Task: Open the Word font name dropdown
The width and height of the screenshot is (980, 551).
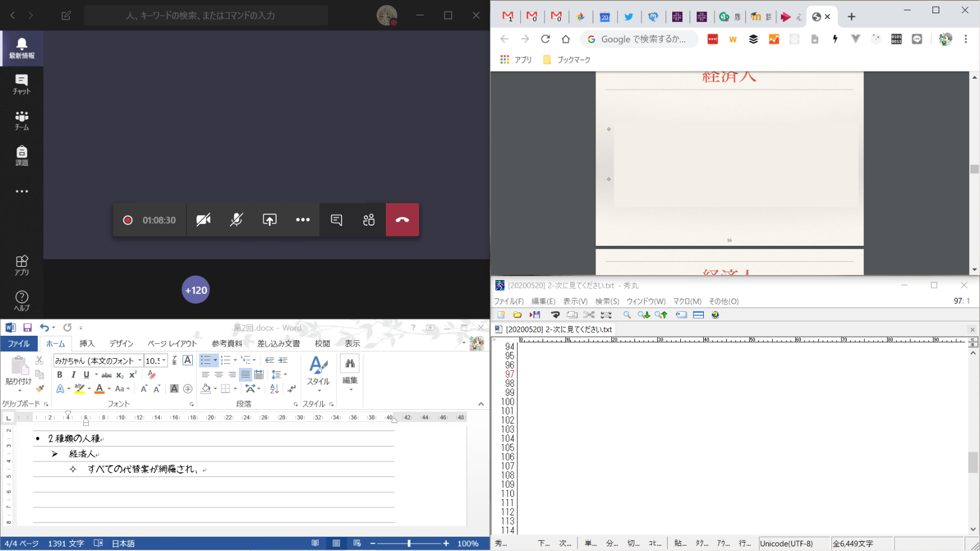Action: (x=140, y=360)
